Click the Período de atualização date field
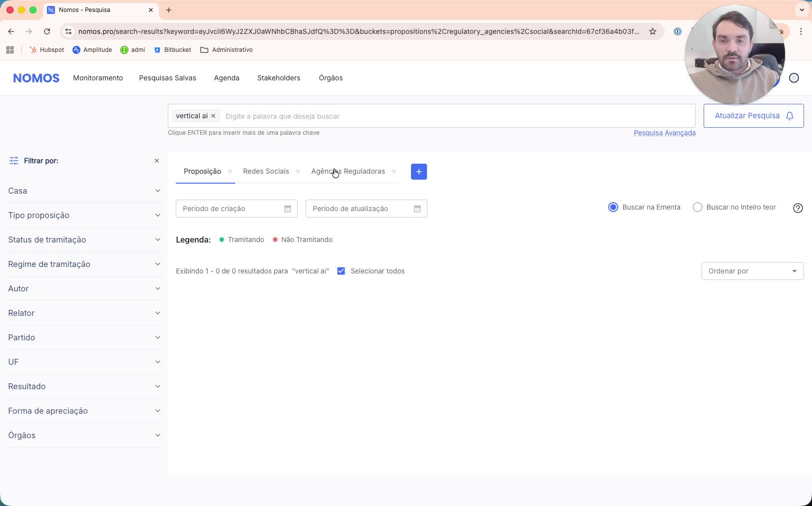The height and width of the screenshot is (506, 812). pos(367,209)
